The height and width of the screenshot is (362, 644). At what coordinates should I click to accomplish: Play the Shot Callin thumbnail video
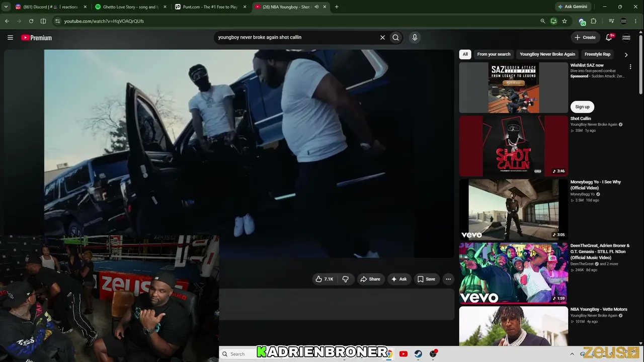(x=513, y=146)
